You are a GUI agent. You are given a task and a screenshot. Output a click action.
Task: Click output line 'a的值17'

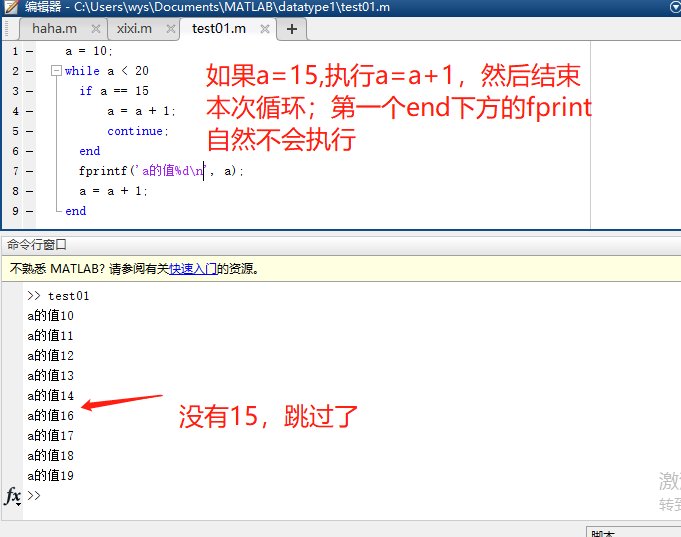[x=50, y=435]
